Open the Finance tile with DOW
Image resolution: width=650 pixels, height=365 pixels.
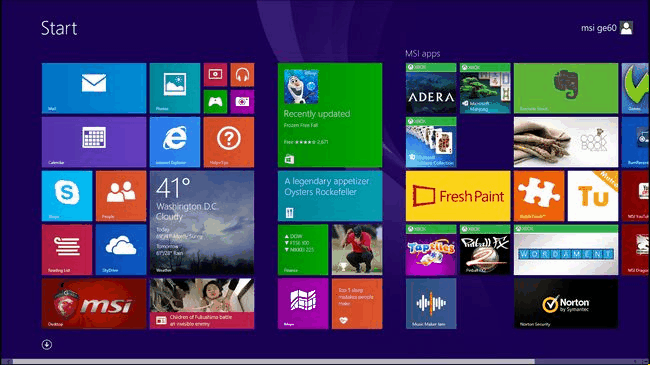pos(303,250)
